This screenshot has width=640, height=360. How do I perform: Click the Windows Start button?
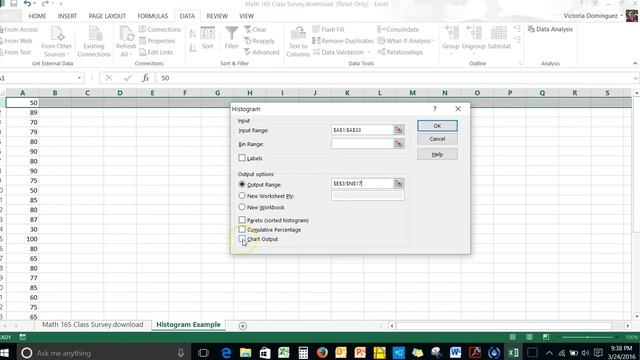(5, 352)
